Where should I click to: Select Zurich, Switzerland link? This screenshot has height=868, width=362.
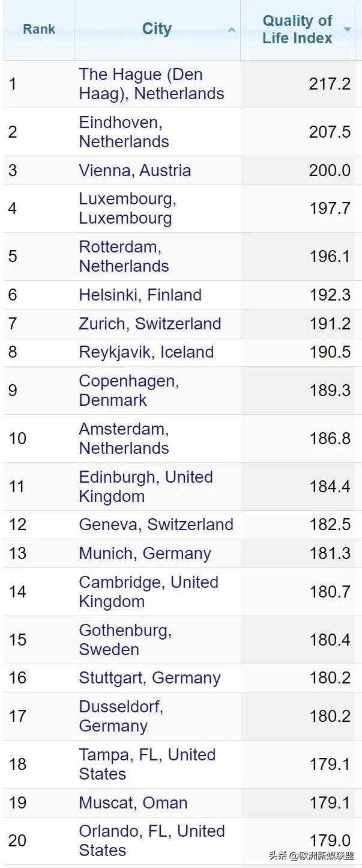pyautogui.click(x=149, y=324)
